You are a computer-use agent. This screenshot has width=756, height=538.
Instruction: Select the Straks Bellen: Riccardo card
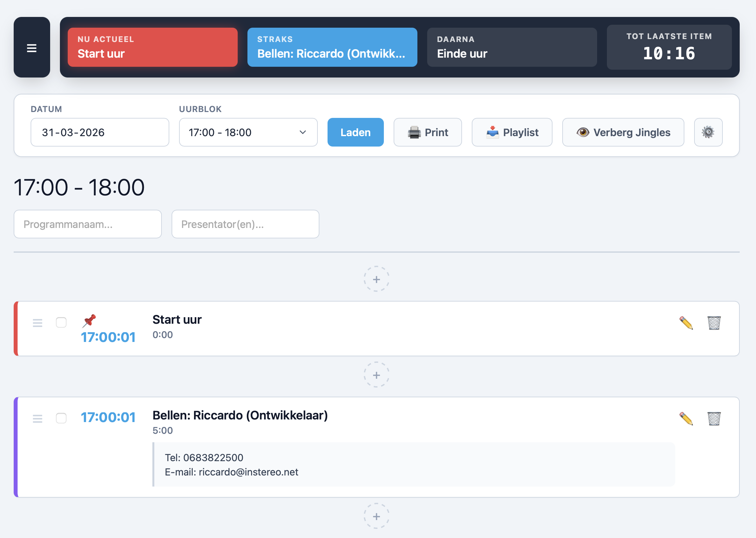pyautogui.click(x=332, y=47)
